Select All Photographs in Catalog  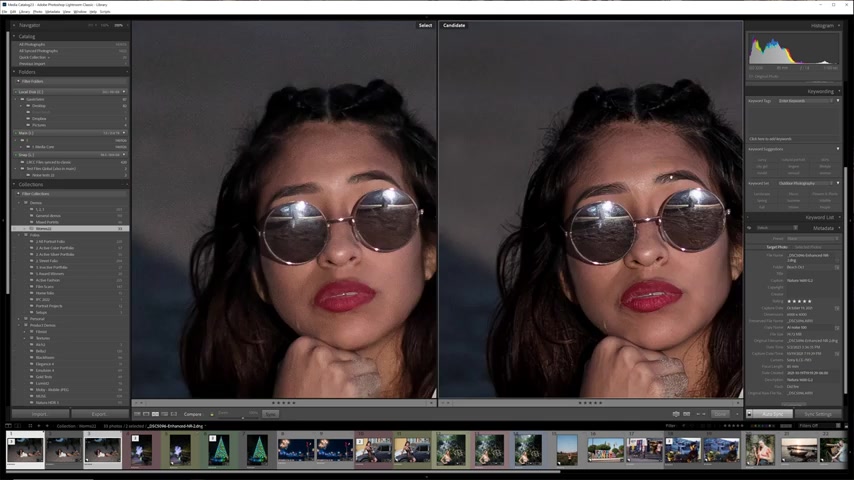[x=33, y=44]
